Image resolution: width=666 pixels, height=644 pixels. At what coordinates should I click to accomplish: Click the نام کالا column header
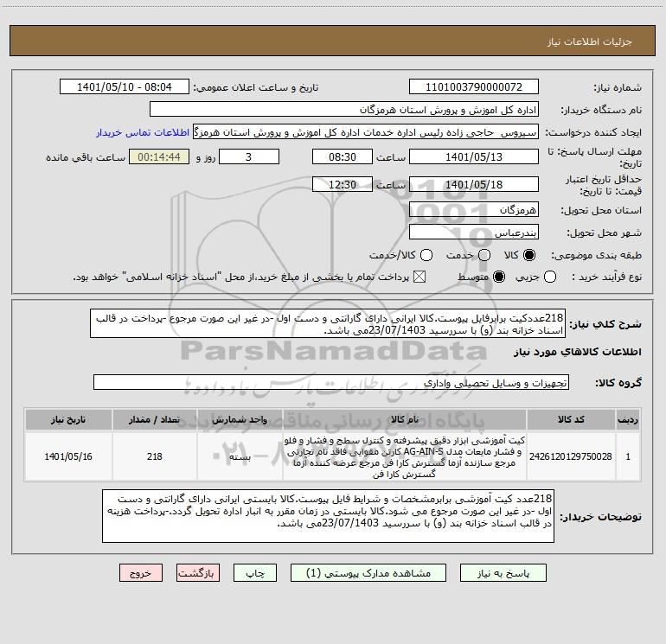(405, 419)
